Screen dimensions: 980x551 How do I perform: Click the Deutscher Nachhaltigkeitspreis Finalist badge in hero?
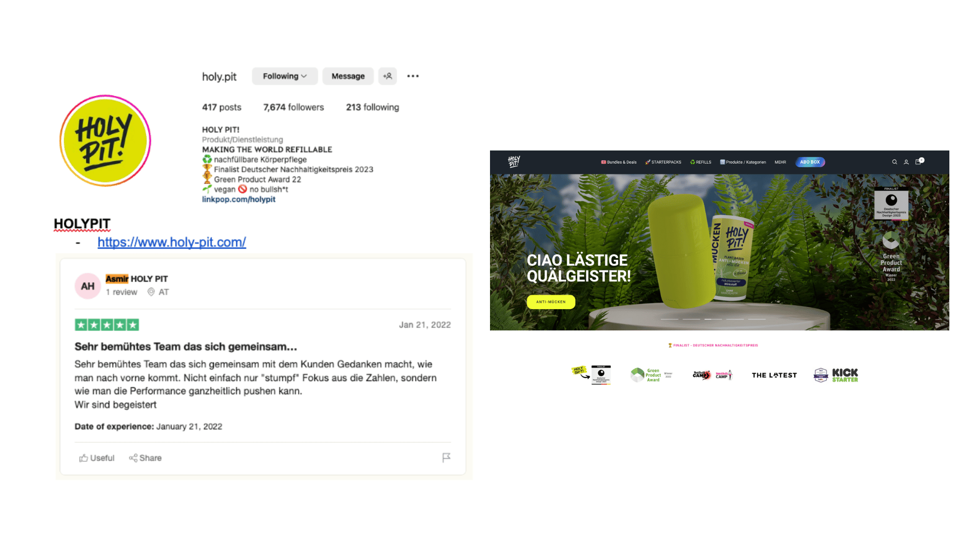(x=891, y=203)
